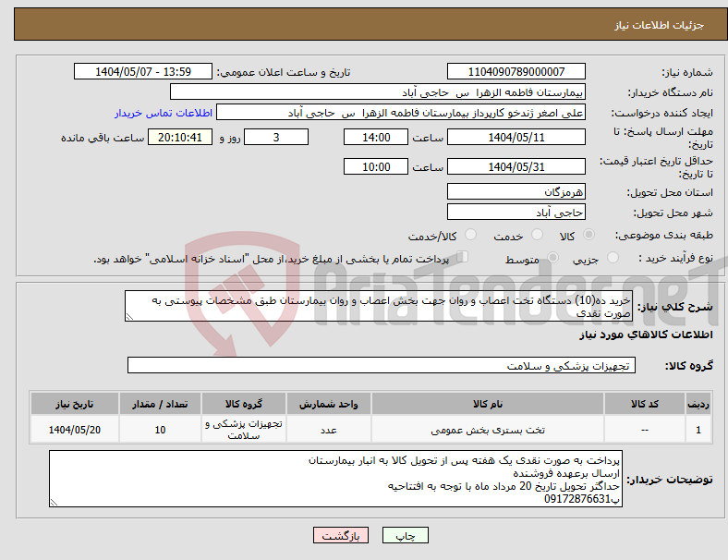Click the remaining days field showing 3
This screenshot has height=560, width=728.
[x=276, y=137]
